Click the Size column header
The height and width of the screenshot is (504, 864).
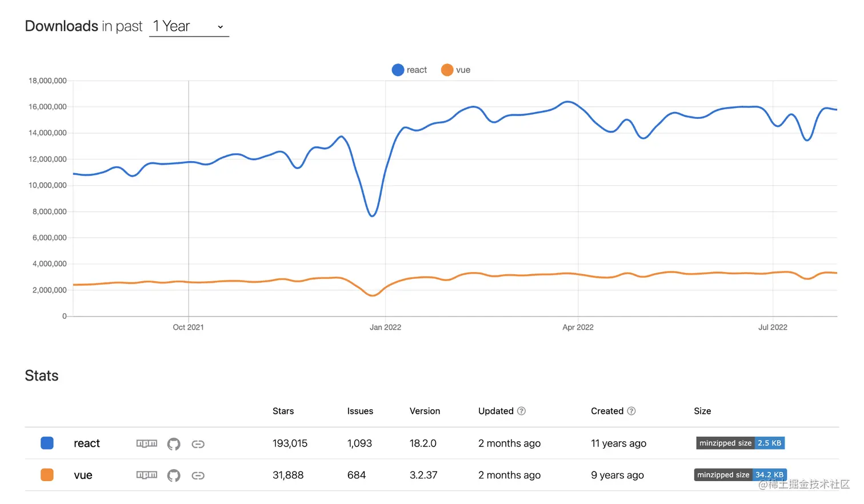tap(702, 411)
